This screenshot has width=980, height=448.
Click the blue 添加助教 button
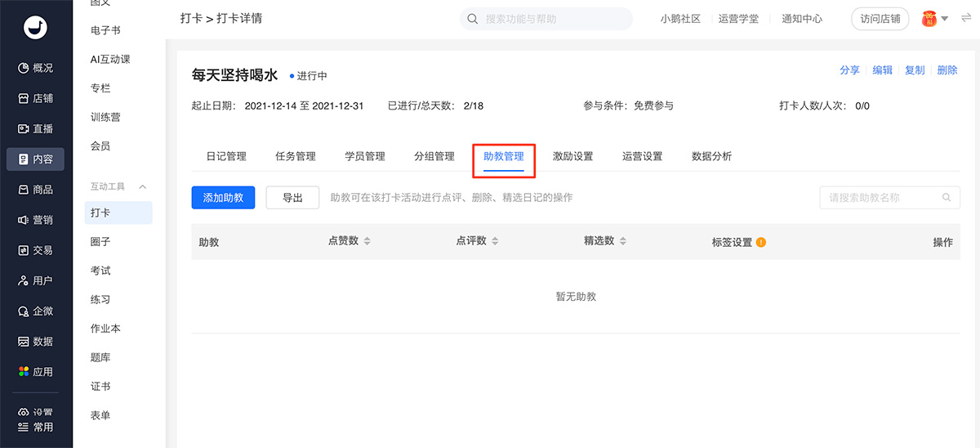[x=223, y=198]
